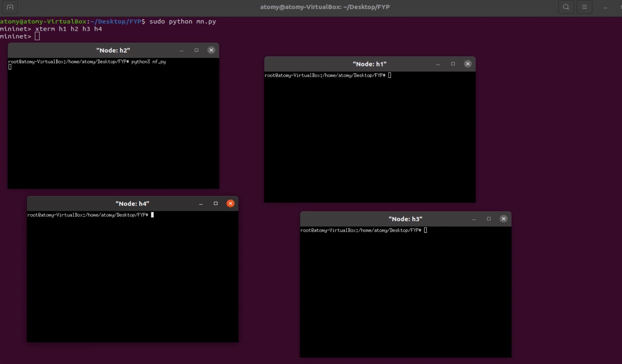This screenshot has width=622, height=364.
Task: Open a new terminal tab
Action: point(10,7)
